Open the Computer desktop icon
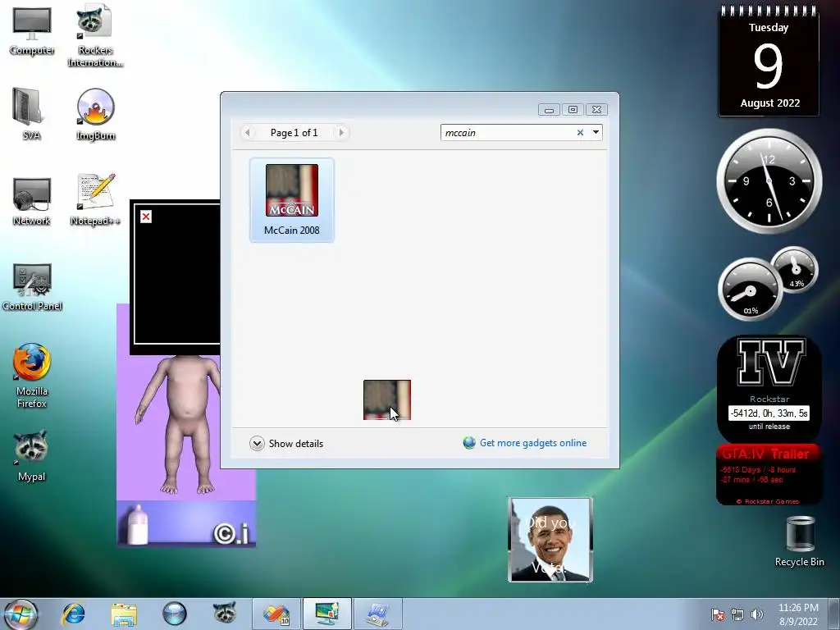Screen dimensions: 840x630 tap(32, 31)
